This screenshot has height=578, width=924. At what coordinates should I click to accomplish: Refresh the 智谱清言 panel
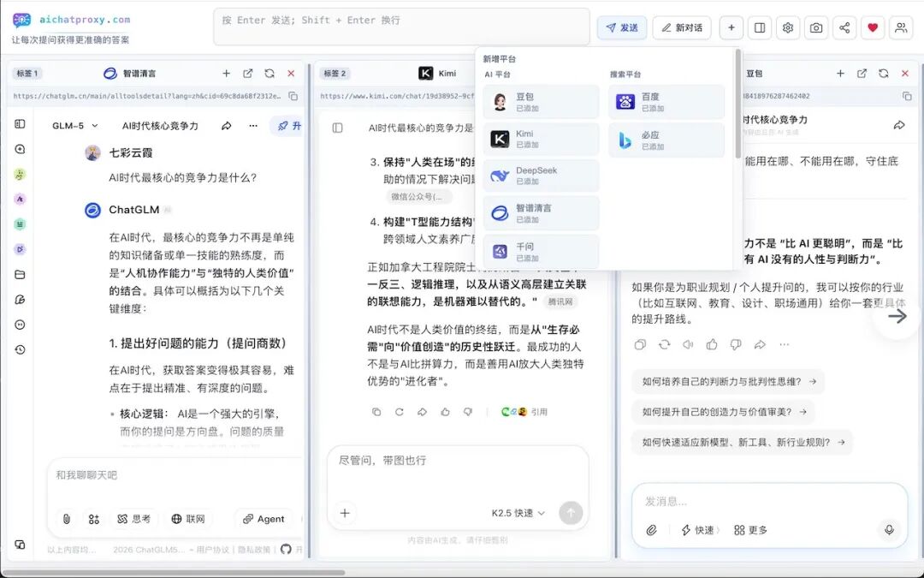[x=269, y=73]
